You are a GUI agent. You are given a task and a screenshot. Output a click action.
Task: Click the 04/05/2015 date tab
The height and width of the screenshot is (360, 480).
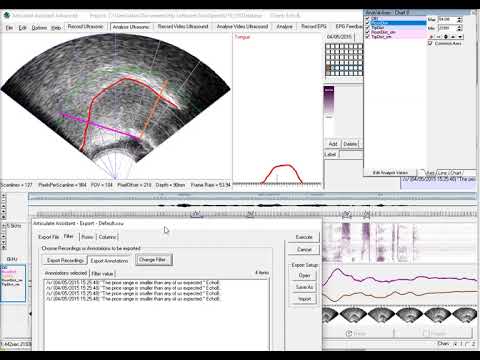(339, 37)
